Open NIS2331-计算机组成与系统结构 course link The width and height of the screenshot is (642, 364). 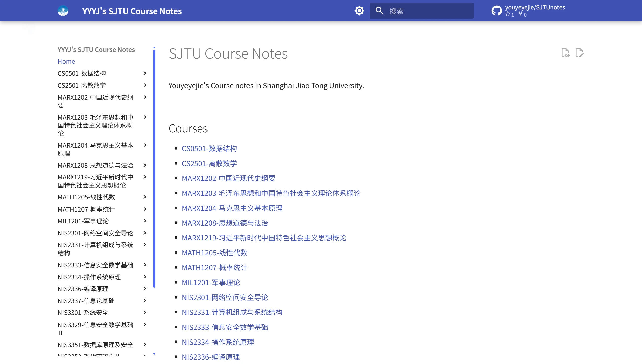point(232,312)
